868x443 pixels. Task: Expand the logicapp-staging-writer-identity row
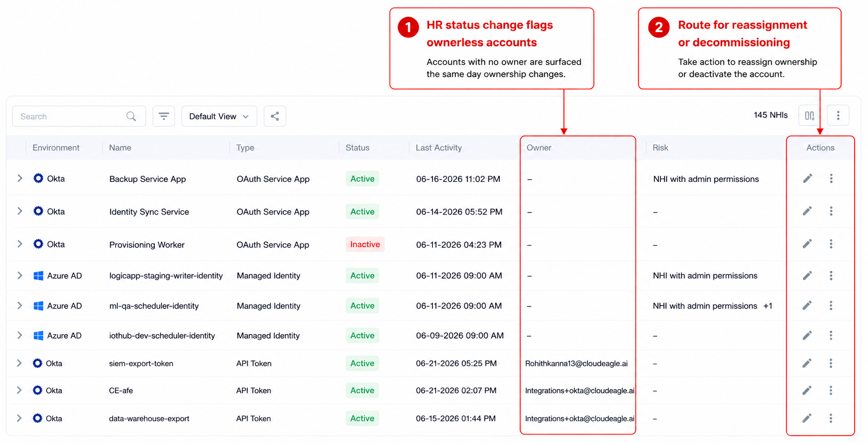(20, 275)
